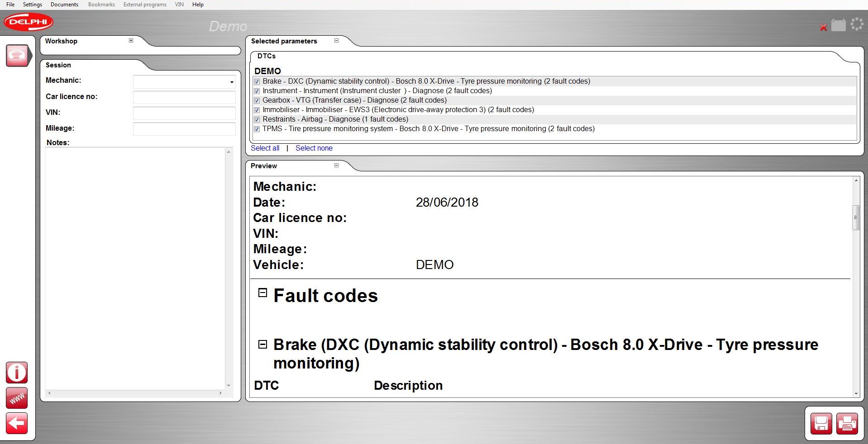Save report with floppy disk icon
This screenshot has width=868, height=444.
coord(821,424)
